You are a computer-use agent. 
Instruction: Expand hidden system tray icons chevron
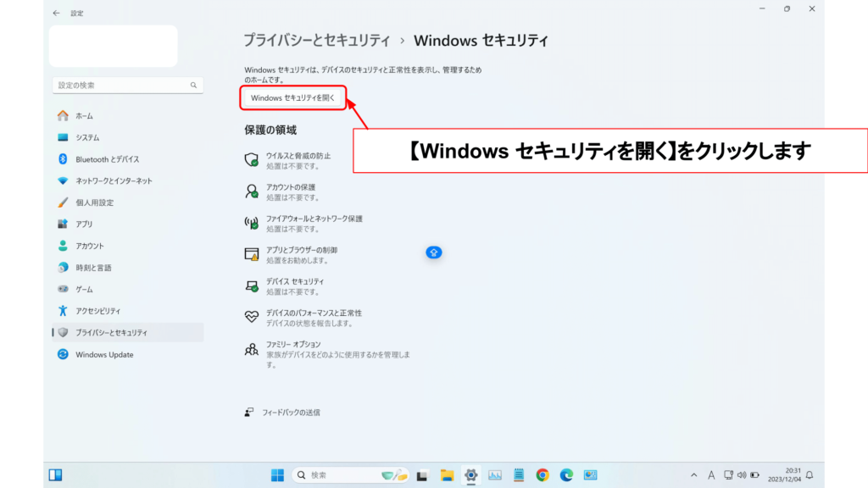pyautogui.click(x=694, y=475)
